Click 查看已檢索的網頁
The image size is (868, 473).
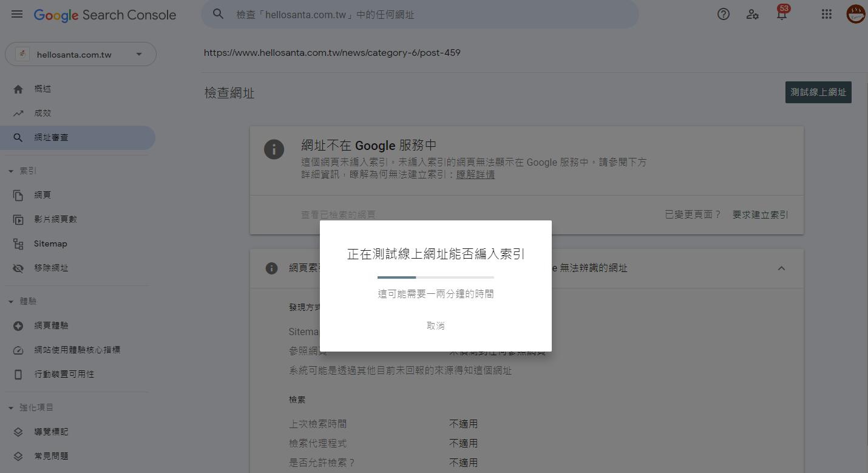click(x=339, y=215)
